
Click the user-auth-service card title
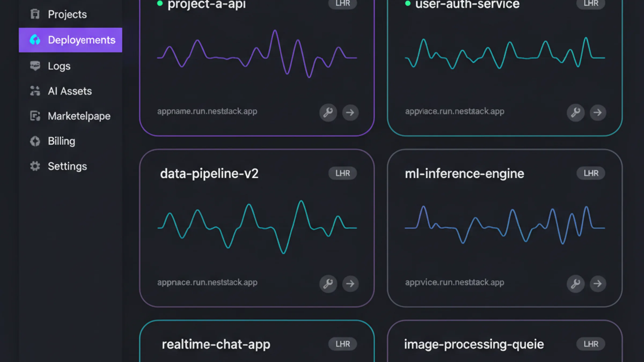tap(467, 4)
